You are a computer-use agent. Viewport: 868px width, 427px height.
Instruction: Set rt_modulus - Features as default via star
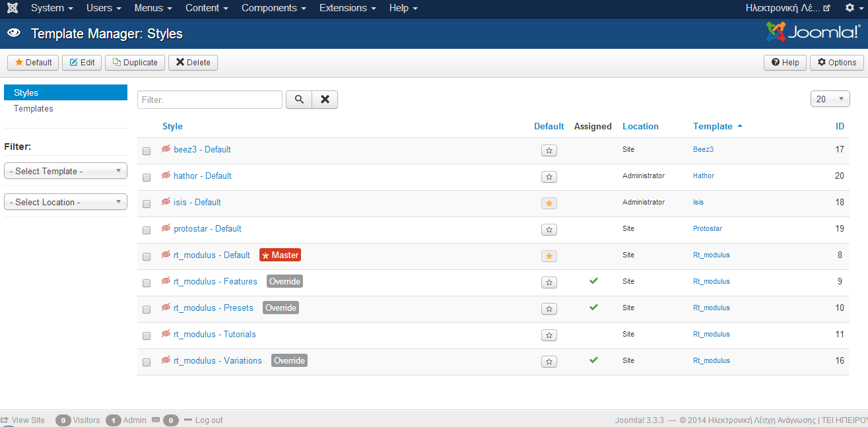(549, 282)
